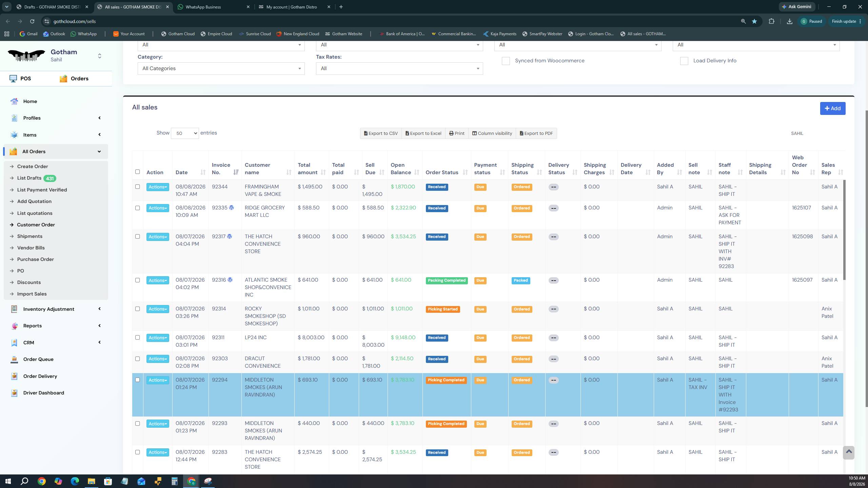Image resolution: width=868 pixels, height=488 pixels.
Task: Bookmark star icon in address bar
Action: tap(754, 21)
